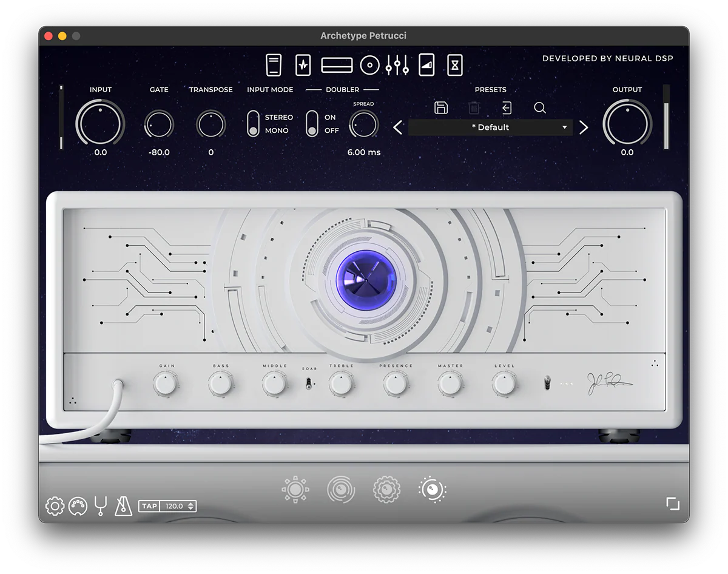Viewport: 728px width, 574px height.
Task: Advance to next preset with right chevron
Action: (x=584, y=127)
